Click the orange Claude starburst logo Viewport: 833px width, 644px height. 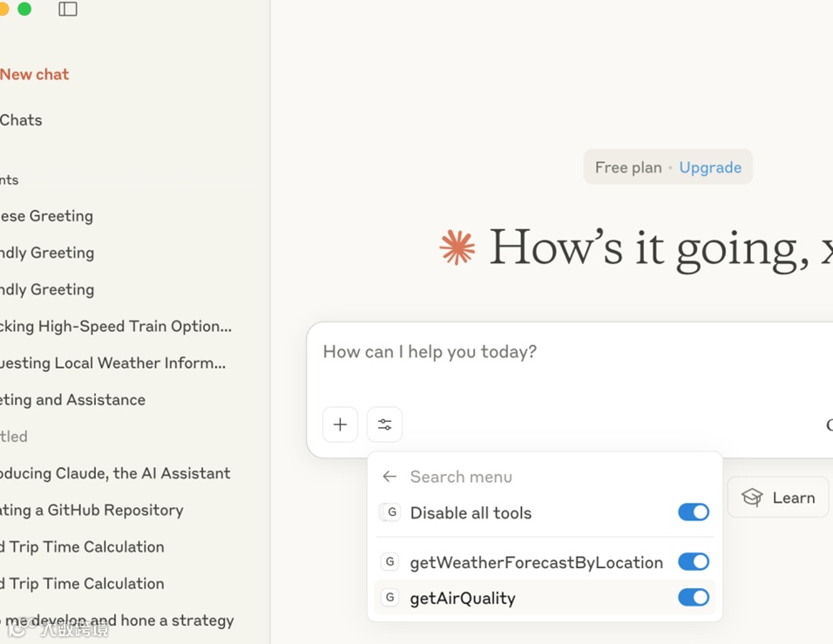tap(457, 247)
